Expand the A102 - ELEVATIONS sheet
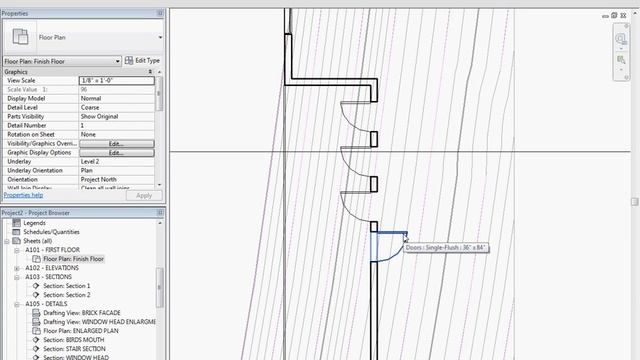Viewport: 640px width, 360px height. click(x=17, y=268)
